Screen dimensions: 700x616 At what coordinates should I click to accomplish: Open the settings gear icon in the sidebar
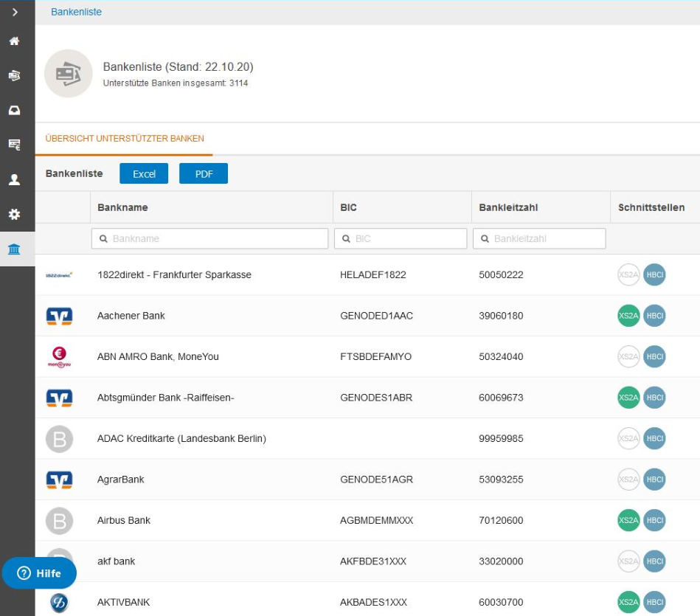14,214
